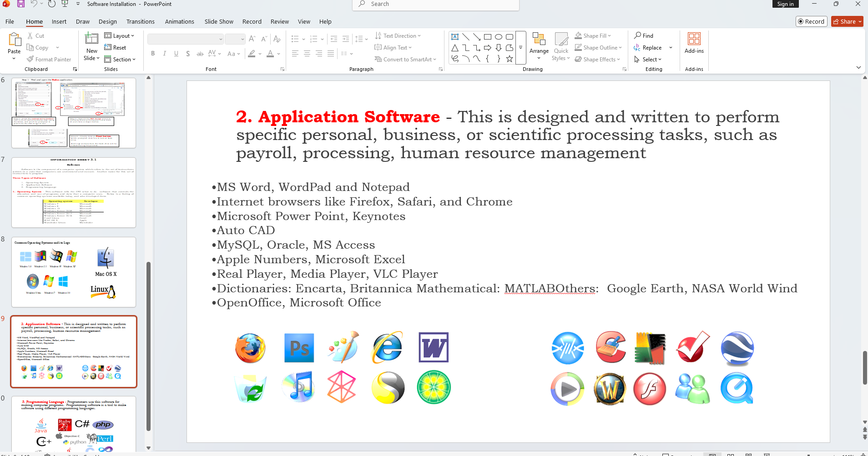
Task: Open the Layout dropdown
Action: click(x=119, y=35)
